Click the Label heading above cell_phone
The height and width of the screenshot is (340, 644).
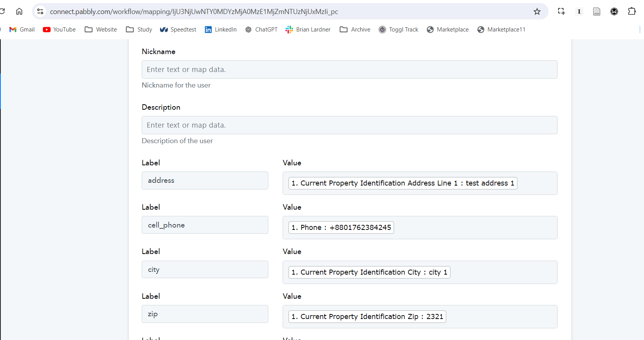151,207
